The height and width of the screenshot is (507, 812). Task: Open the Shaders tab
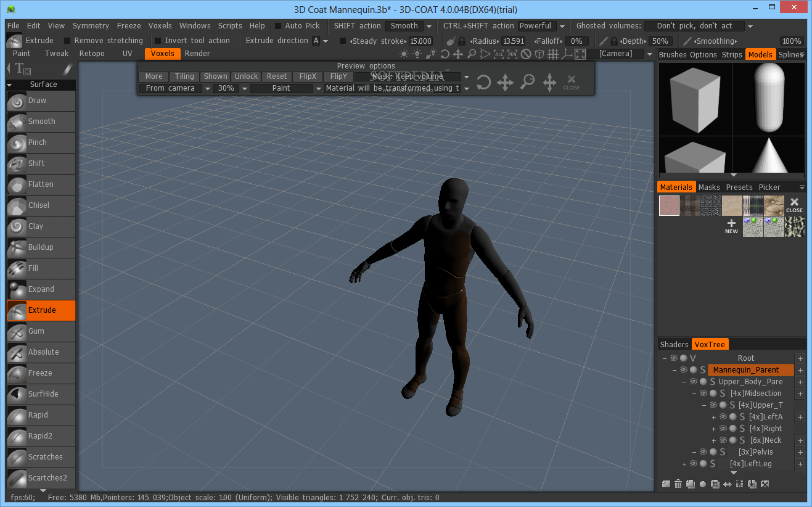[674, 344]
